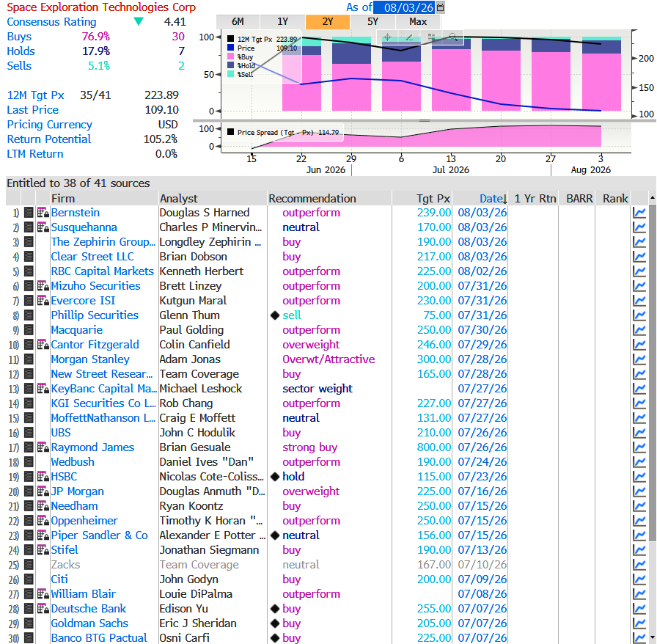Screen dimensions: 657x644
Task: Open the Goldman Sachs firm link
Action: (x=89, y=623)
